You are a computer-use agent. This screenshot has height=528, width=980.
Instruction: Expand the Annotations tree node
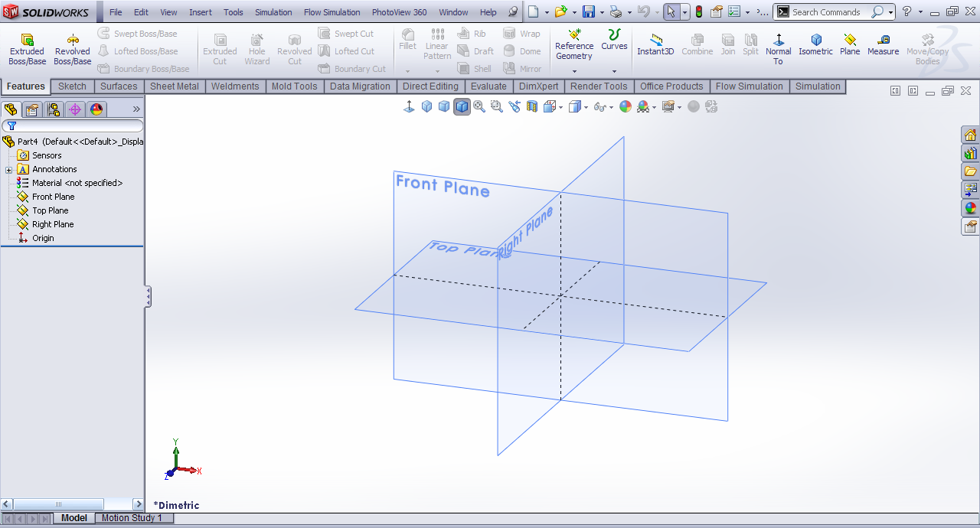tap(9, 170)
